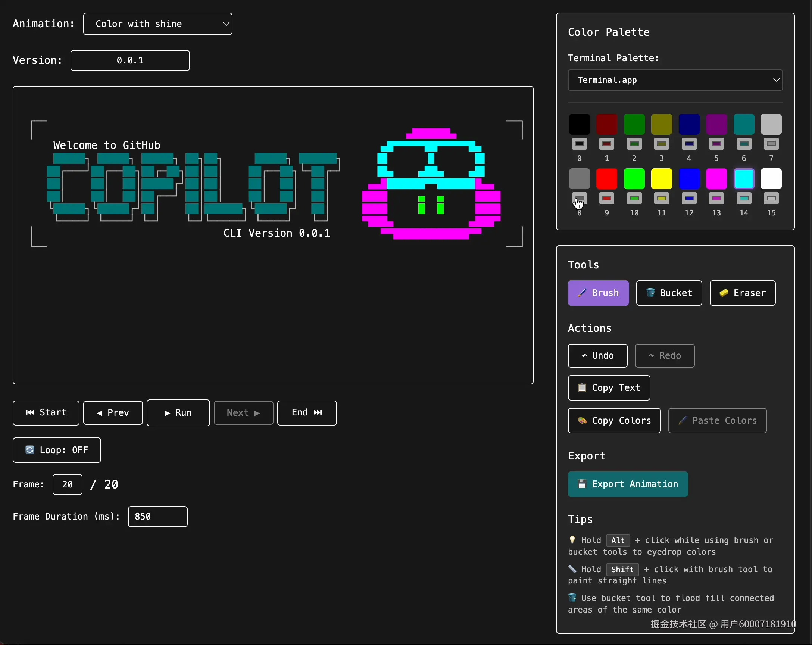
Task: Click the Next frame button
Action: tap(243, 412)
